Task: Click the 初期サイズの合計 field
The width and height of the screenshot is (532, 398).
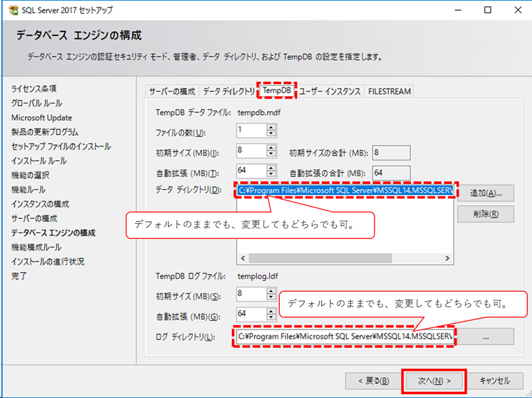Action: (391, 153)
